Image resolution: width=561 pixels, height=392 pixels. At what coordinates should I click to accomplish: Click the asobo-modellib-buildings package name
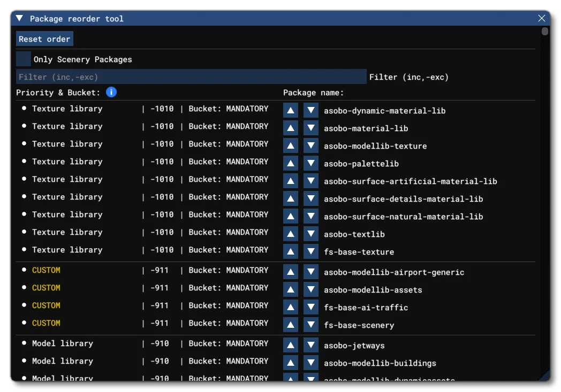pyautogui.click(x=380, y=363)
